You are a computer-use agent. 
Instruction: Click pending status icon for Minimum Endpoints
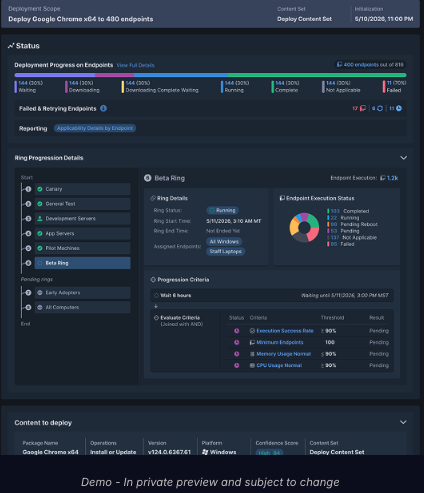(x=236, y=342)
